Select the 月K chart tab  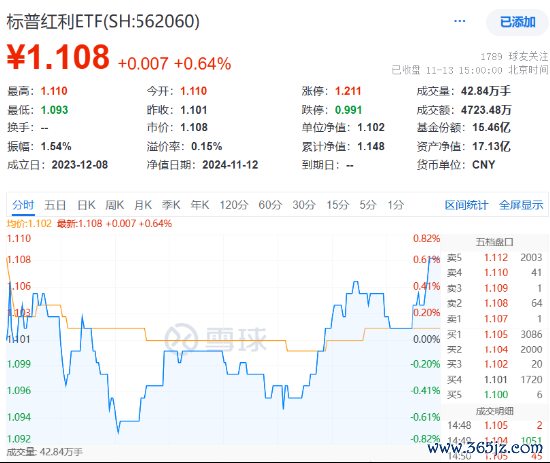143,205
